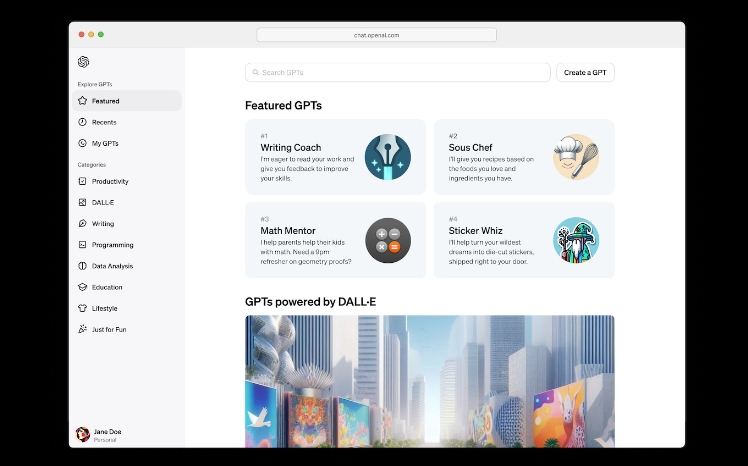Select the Programming category label
Screen dimensions: 748x466
pos(113,245)
